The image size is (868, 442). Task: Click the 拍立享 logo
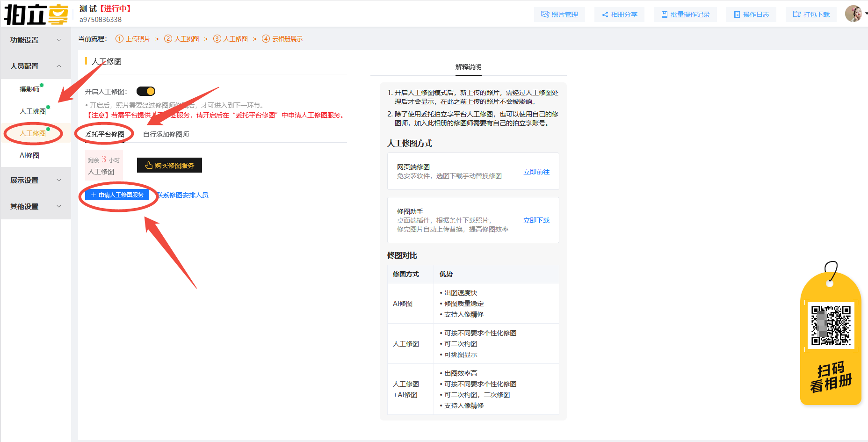point(36,14)
